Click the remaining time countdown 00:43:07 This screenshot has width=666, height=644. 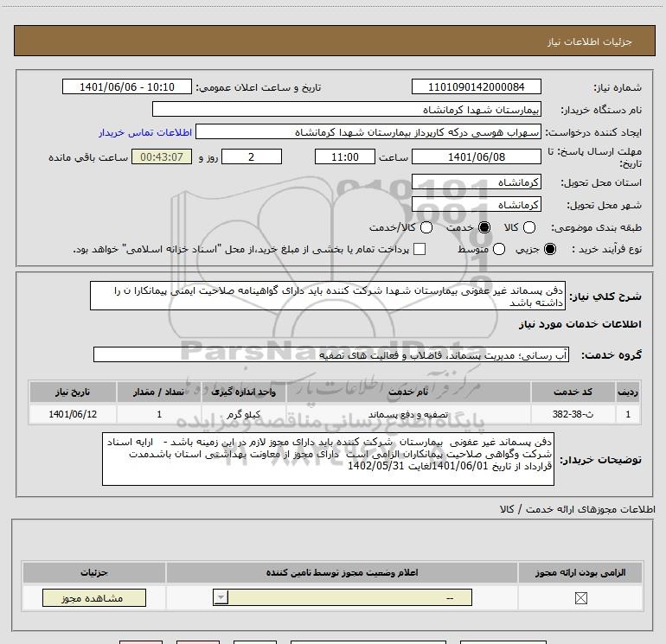162,156
